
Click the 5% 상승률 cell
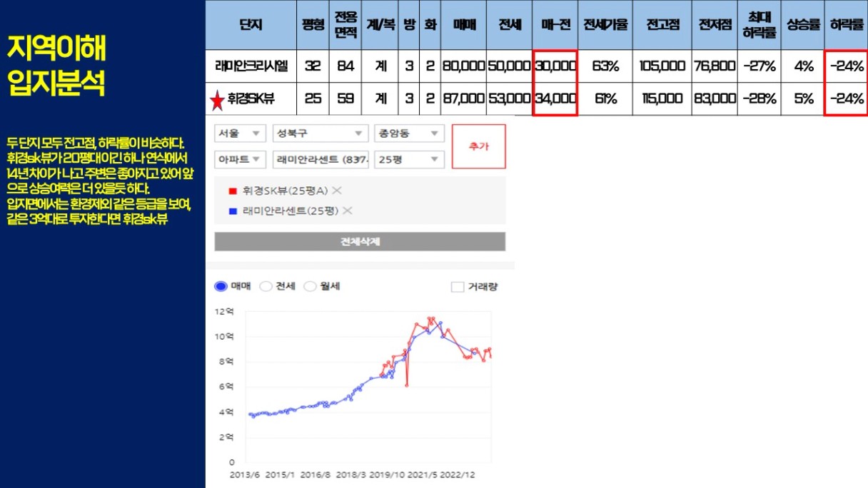[803, 99]
